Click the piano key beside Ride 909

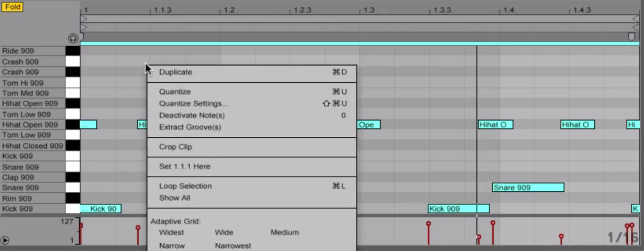[73, 51]
